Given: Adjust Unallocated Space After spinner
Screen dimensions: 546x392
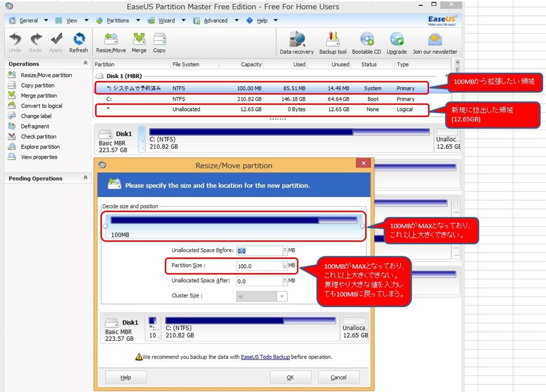Looking at the screenshot, I should point(285,281).
